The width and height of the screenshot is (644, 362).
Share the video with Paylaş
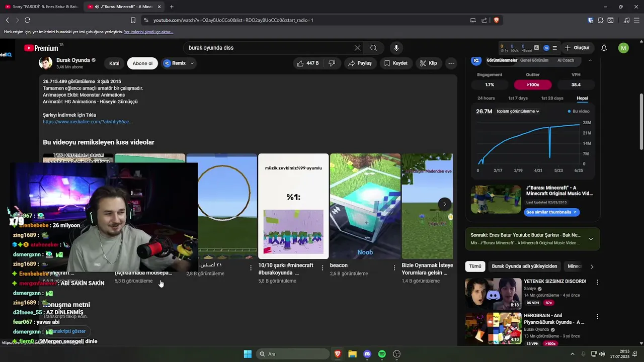(360, 63)
